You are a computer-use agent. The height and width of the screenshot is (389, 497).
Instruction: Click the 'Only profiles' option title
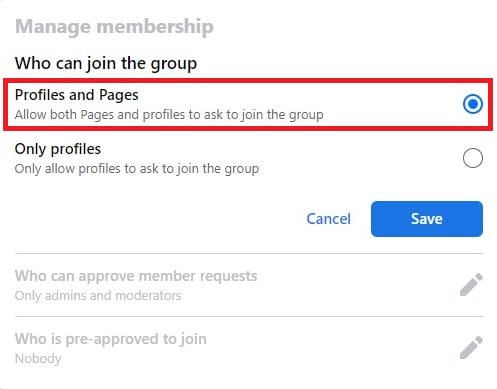pyautogui.click(x=58, y=149)
